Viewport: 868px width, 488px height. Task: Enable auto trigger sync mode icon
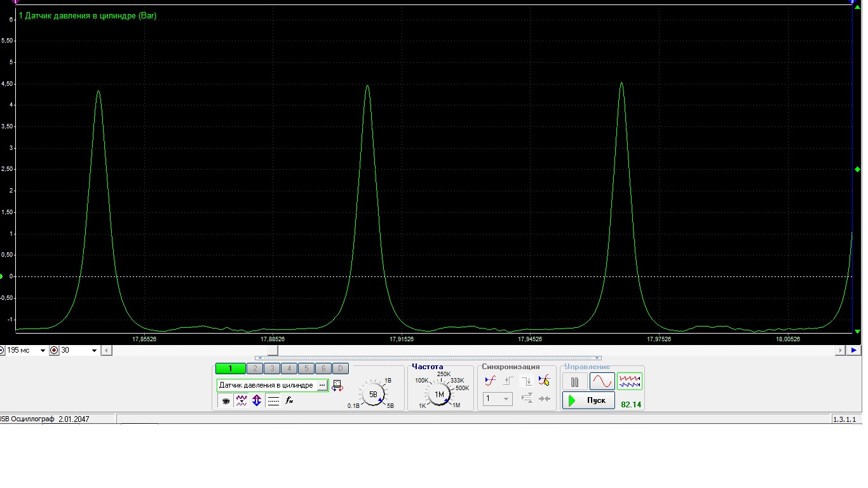[x=490, y=381]
